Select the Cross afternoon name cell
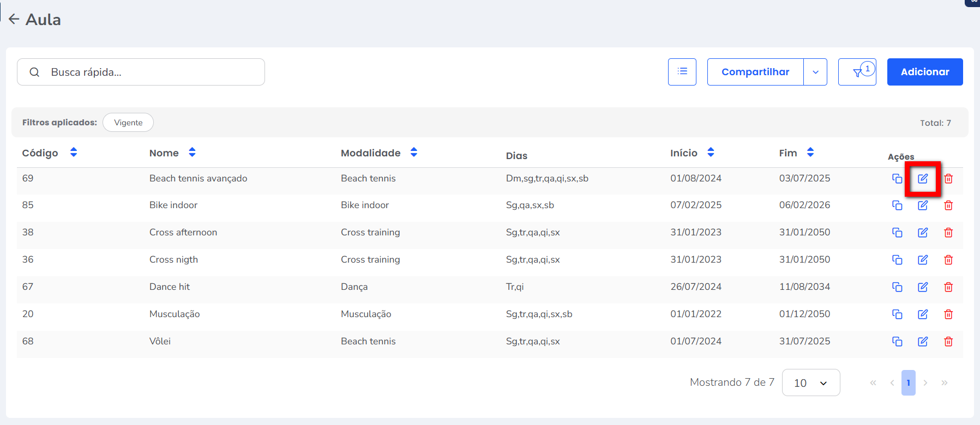The image size is (980, 425). pyautogui.click(x=183, y=232)
